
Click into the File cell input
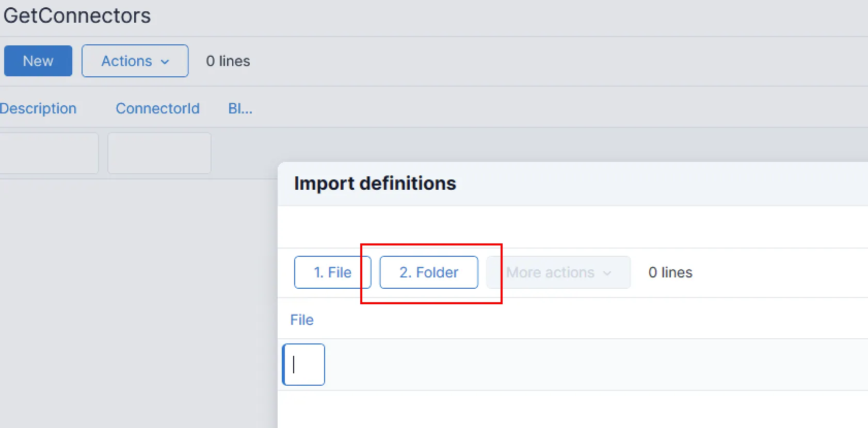304,365
